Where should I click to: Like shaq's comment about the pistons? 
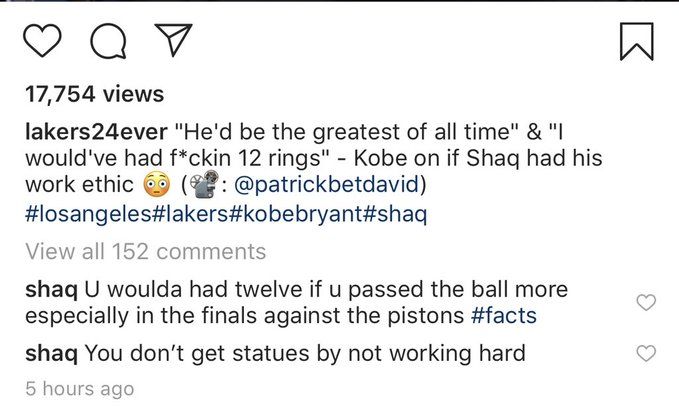click(x=646, y=302)
